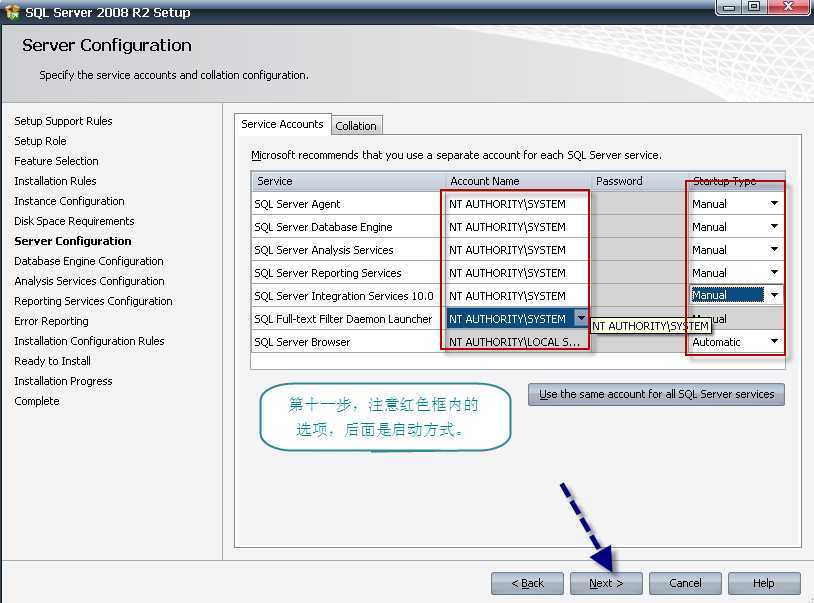Image resolution: width=814 pixels, height=603 pixels.
Task: Open Startup Type dropdown for SQL Server Agent
Action: coord(774,203)
